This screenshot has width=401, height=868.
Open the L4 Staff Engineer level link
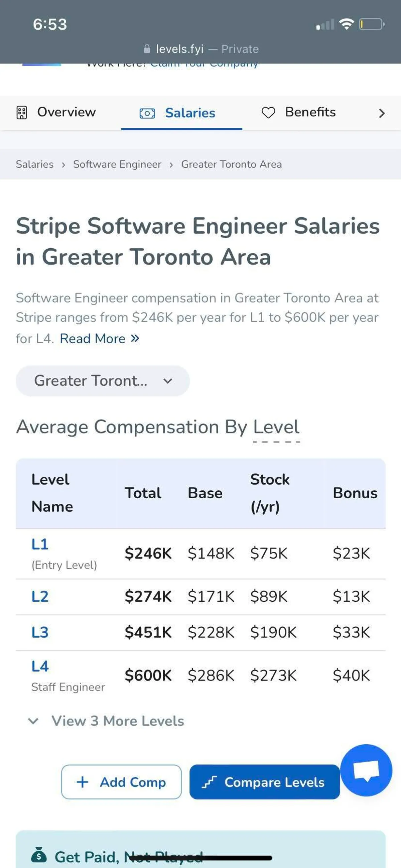(x=40, y=666)
